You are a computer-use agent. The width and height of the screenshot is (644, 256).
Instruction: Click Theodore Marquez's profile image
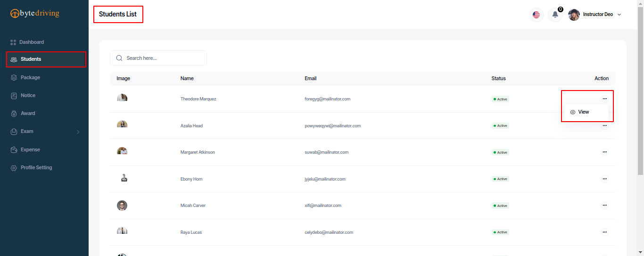tap(122, 98)
